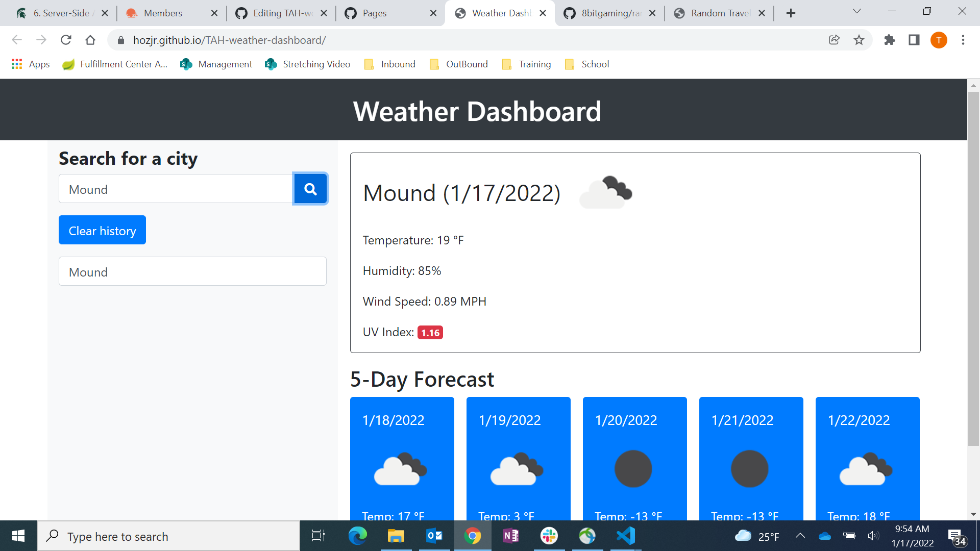This screenshot has height=551, width=980.
Task: Click the UV Index value badge
Action: click(430, 332)
